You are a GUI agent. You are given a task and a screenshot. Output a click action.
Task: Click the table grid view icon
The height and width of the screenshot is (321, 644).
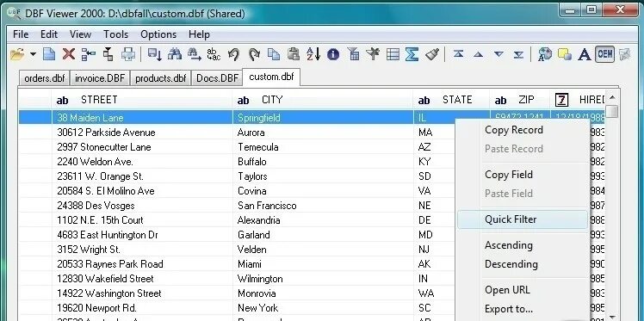[393, 54]
